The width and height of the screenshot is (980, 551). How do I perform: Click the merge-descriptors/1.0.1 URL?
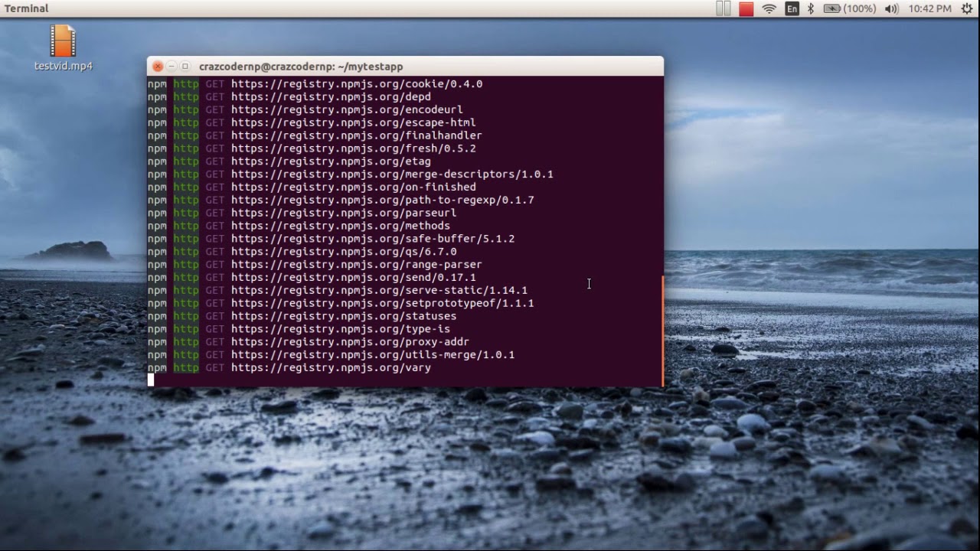click(392, 174)
